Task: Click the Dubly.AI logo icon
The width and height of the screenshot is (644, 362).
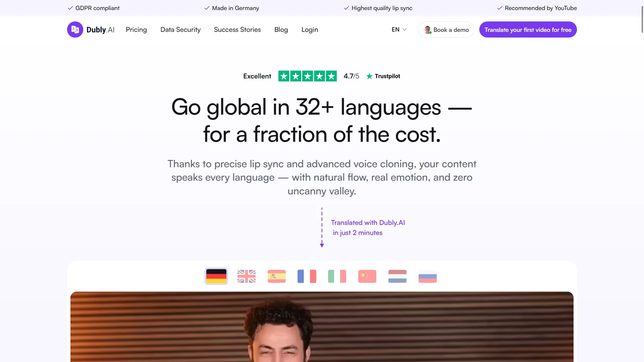Action: [75, 29]
